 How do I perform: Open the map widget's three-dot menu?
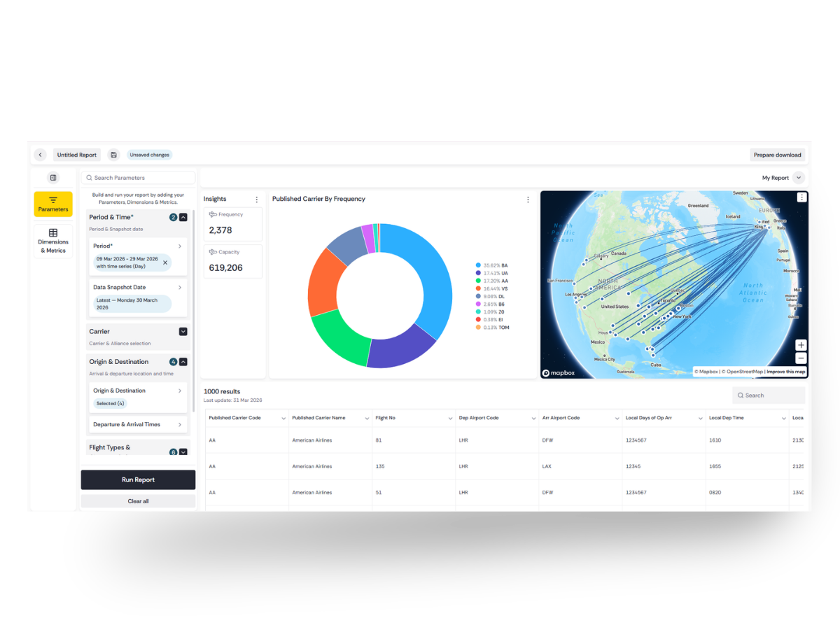click(x=801, y=197)
